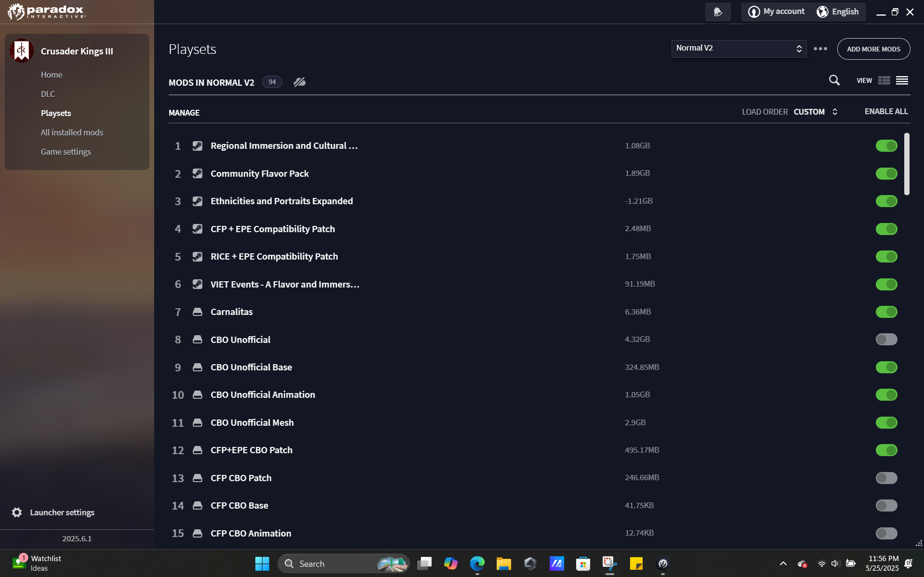Switch to the detailed list view icon
This screenshot has height=577, width=924.
[x=884, y=80]
